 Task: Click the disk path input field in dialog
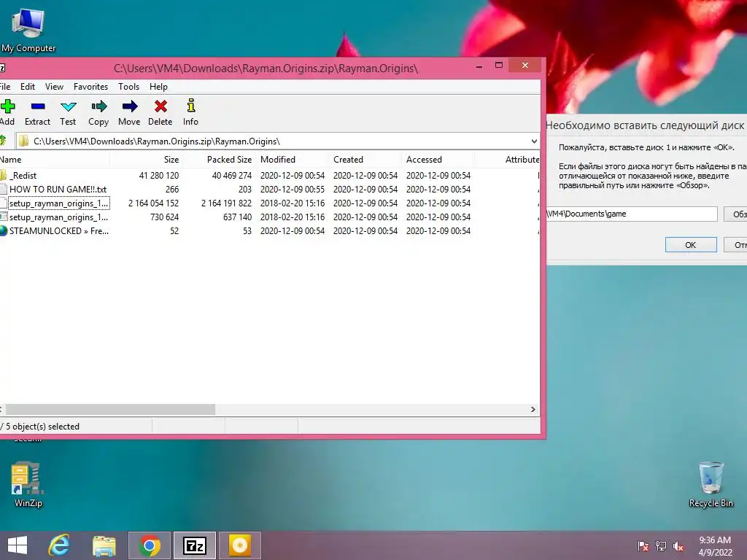pyautogui.click(x=632, y=214)
